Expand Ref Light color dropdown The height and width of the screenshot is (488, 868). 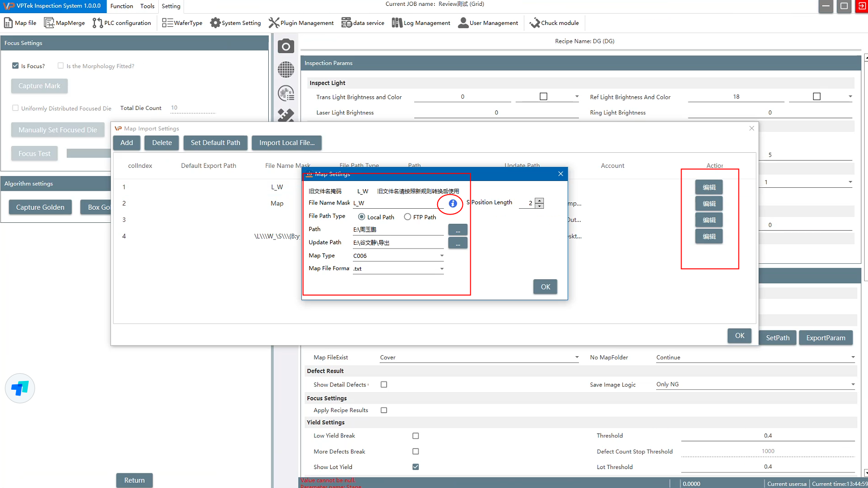coord(850,96)
